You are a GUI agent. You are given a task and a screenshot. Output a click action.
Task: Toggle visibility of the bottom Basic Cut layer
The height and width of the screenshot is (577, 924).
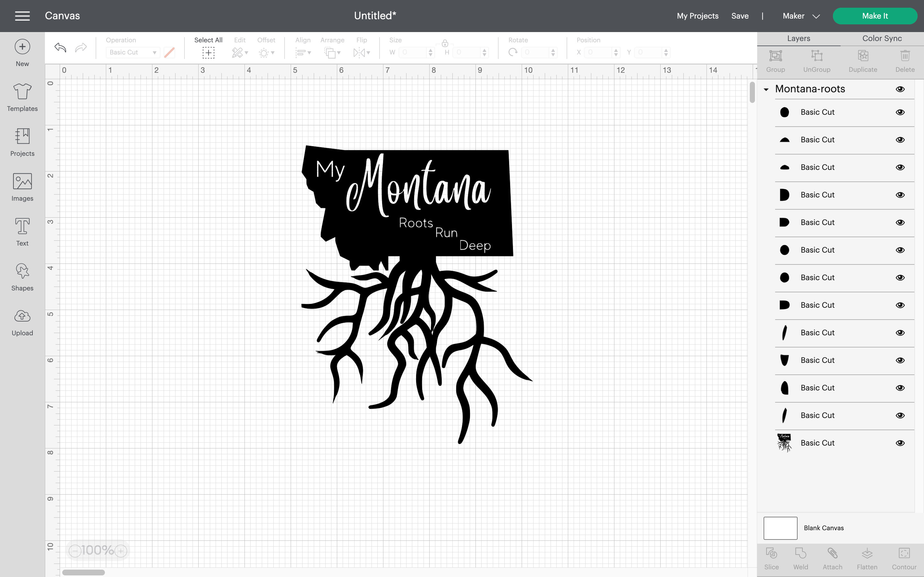(900, 443)
